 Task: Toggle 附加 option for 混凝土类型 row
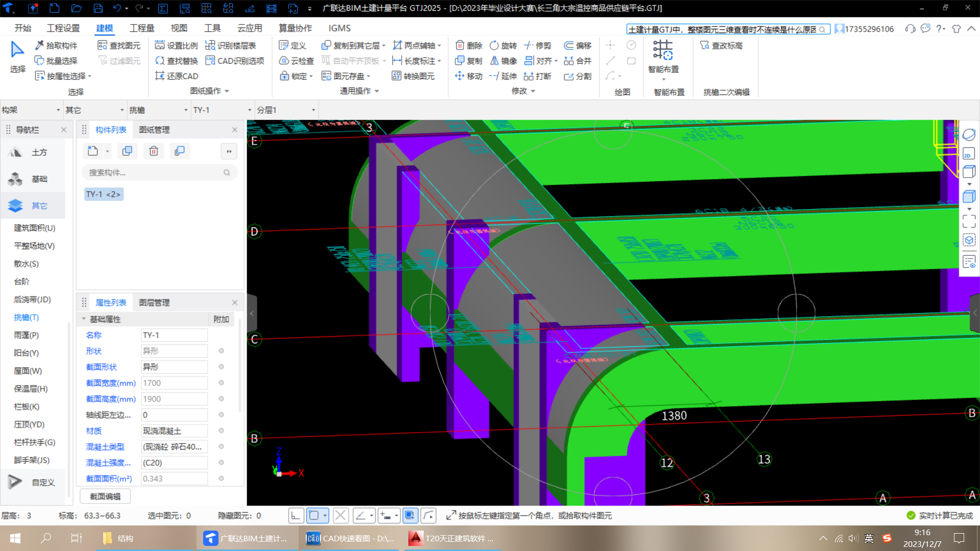[222, 446]
